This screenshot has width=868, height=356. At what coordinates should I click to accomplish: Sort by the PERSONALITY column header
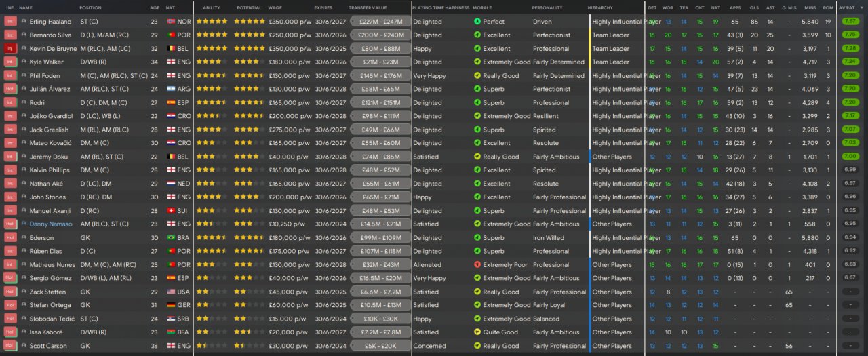(547, 7)
